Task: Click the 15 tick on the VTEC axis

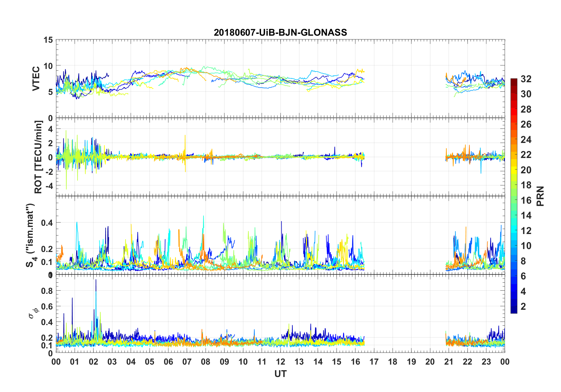Action: [x=48, y=40]
